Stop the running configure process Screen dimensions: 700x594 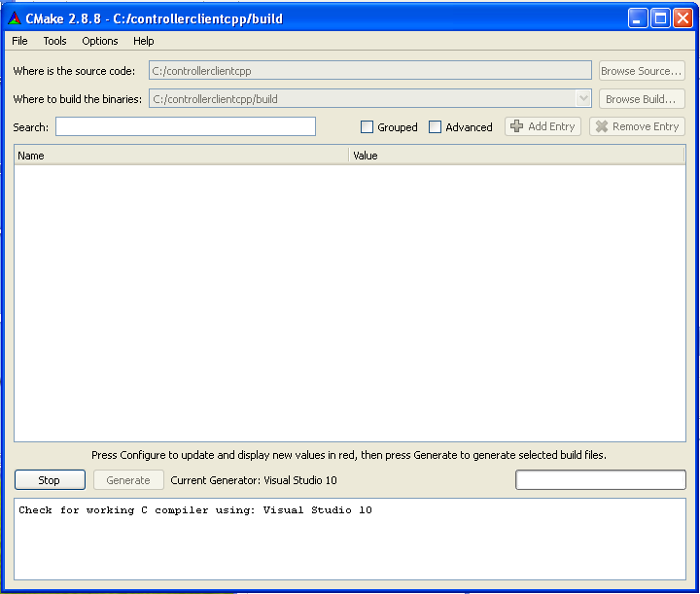coord(50,479)
